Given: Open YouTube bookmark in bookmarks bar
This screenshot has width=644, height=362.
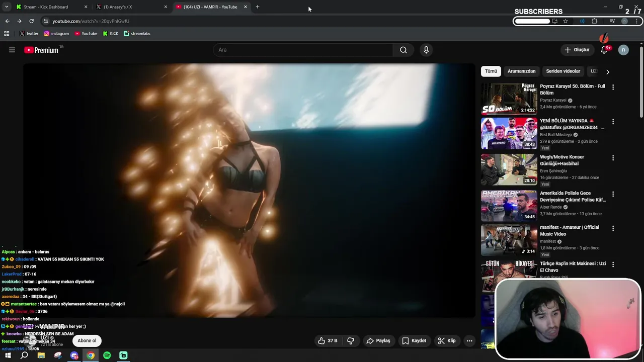Looking at the screenshot, I should pyautogui.click(x=86, y=34).
